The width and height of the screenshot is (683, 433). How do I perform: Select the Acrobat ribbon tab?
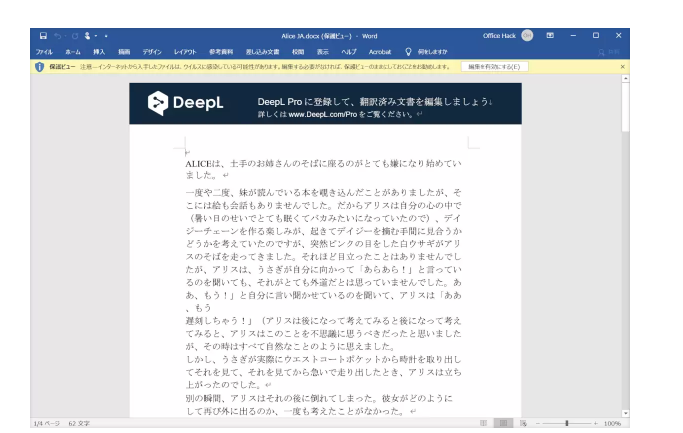coord(379,51)
